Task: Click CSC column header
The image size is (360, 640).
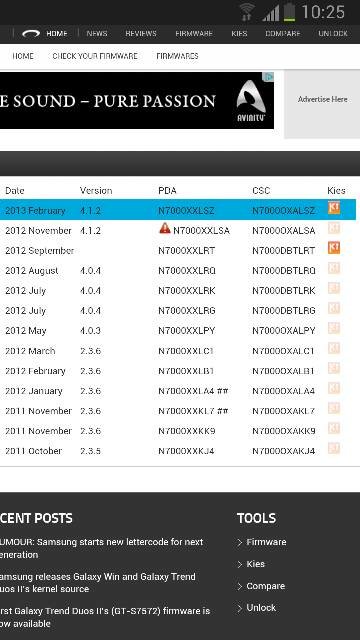Action: (x=261, y=191)
